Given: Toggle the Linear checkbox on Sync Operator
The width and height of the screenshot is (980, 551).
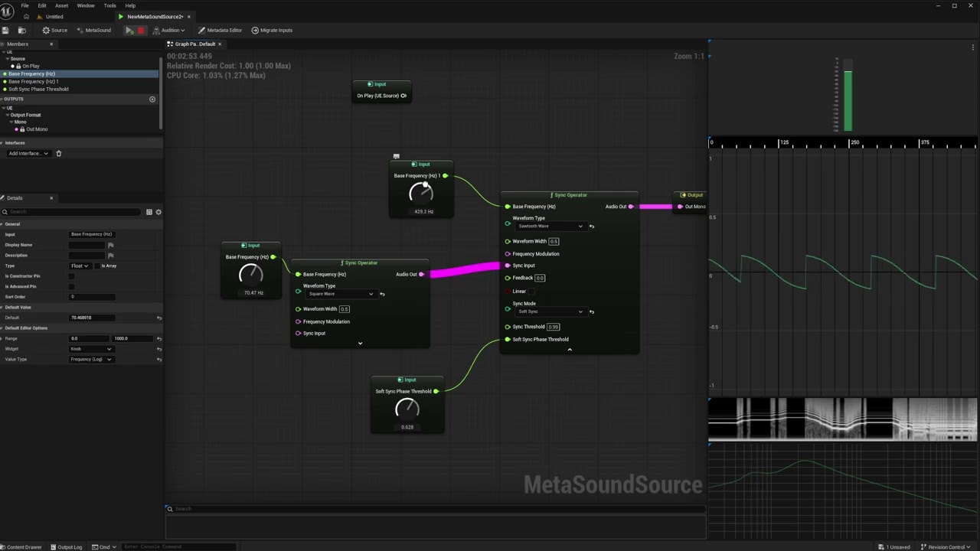Looking at the screenshot, I should click(x=531, y=291).
